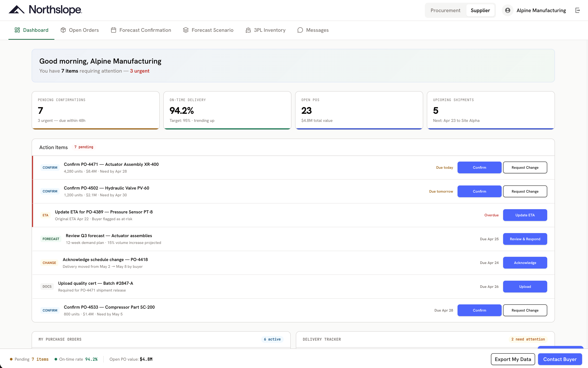Switch to Procurement view
This screenshot has width=588, height=368.
pyautogui.click(x=445, y=10)
